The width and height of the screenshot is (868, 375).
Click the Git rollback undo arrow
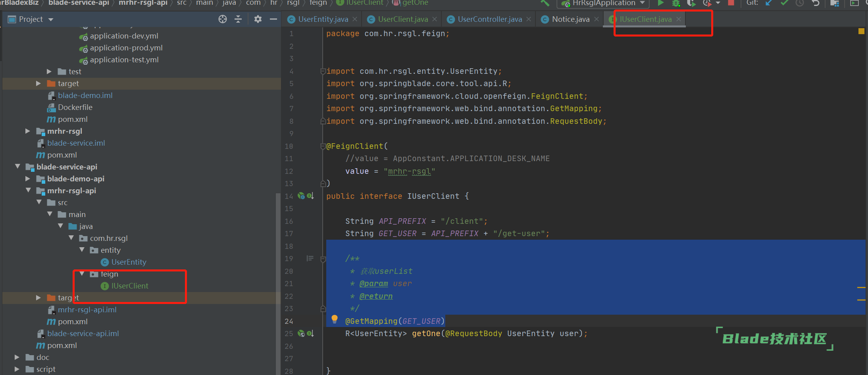point(816,3)
